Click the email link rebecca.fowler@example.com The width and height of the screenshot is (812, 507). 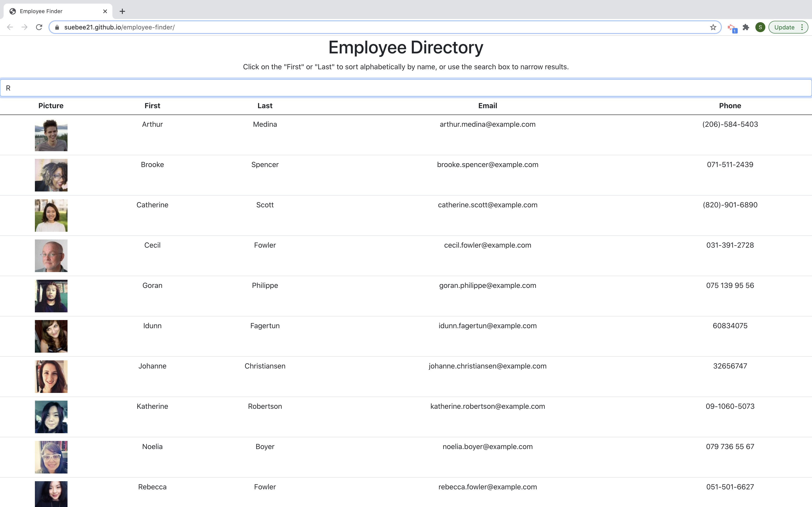pos(487,487)
